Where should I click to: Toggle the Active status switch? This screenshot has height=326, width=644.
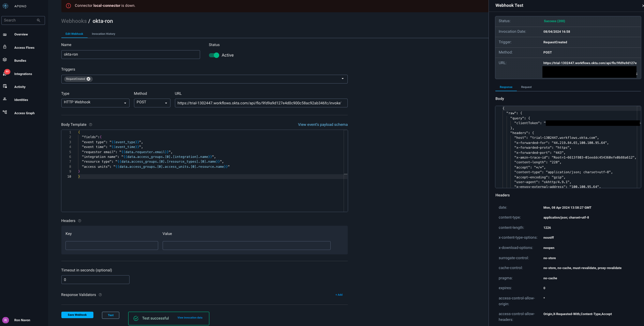point(214,55)
